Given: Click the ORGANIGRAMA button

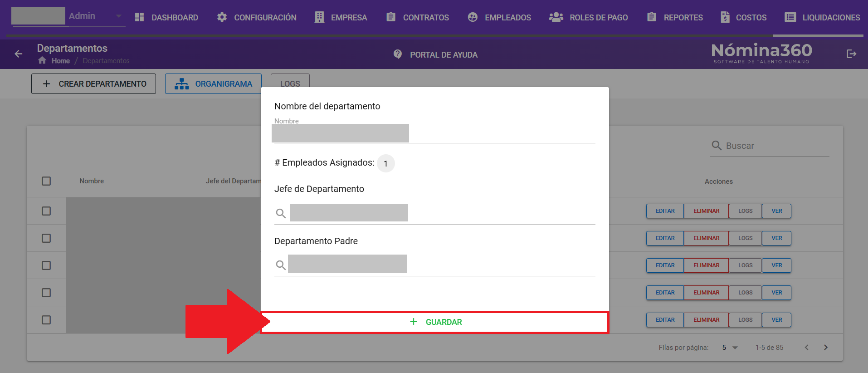Looking at the screenshot, I should 213,84.
